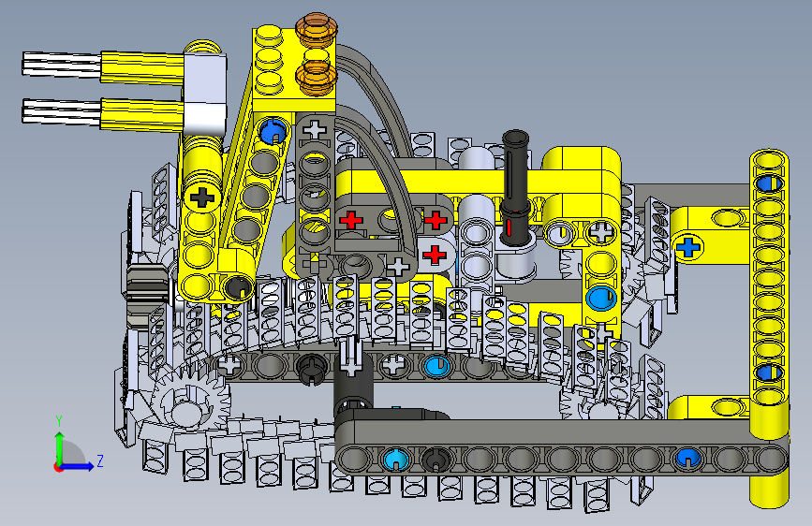The height and width of the screenshot is (526, 812).
Task: Select the yellow studded brick at the top
Action: (x=292, y=68)
